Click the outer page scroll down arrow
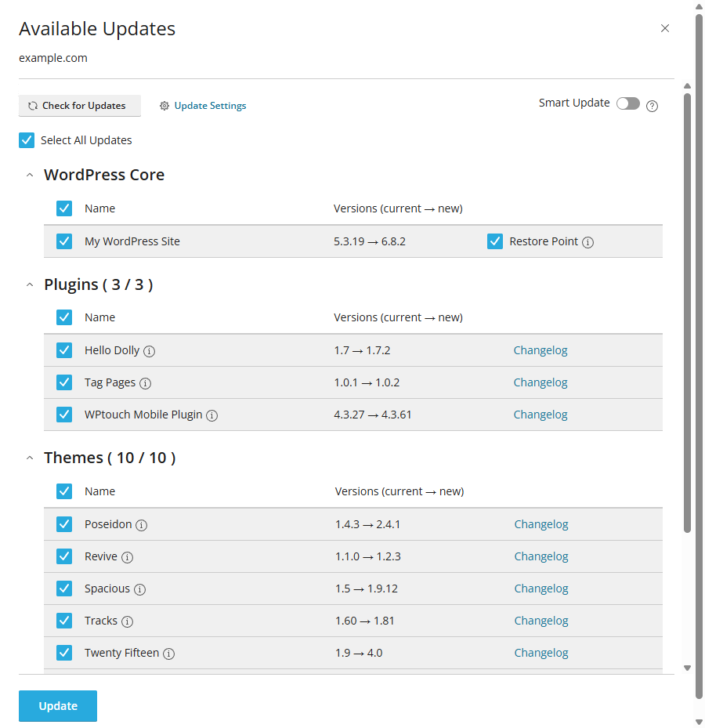The width and height of the screenshot is (705, 728). (699, 722)
